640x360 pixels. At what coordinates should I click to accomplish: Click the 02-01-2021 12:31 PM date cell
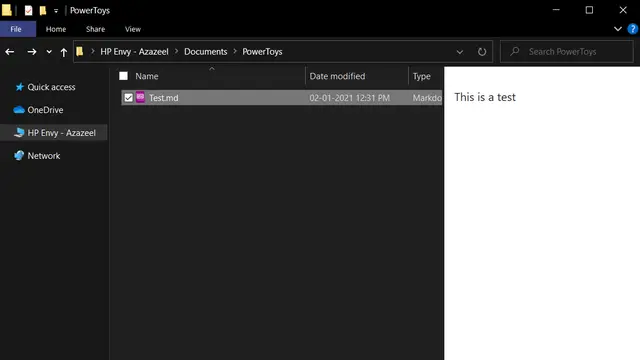point(350,98)
